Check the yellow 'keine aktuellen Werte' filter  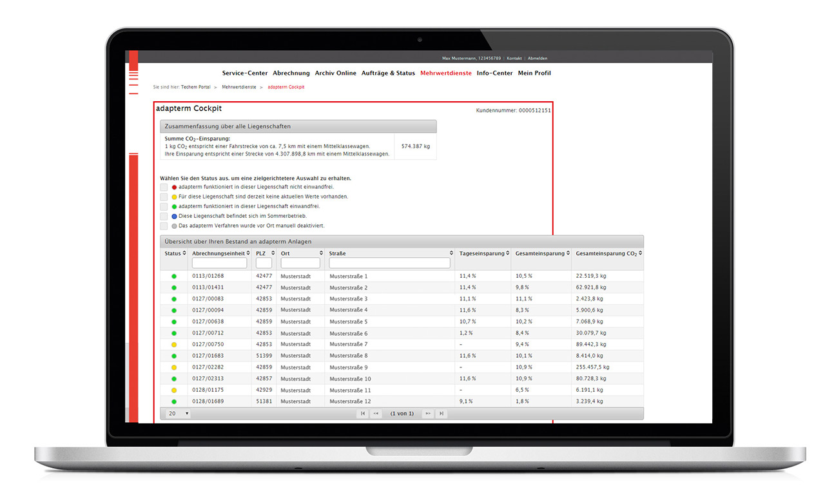click(x=164, y=197)
